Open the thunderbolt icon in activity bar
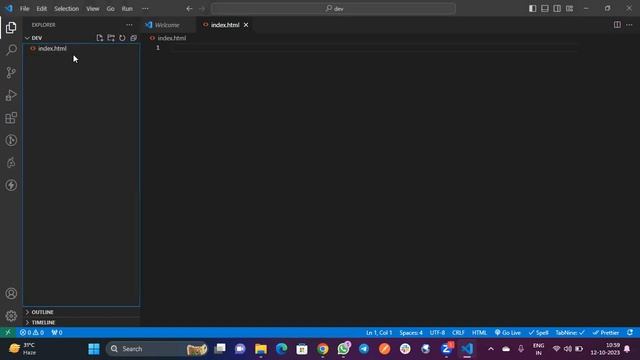The height and width of the screenshot is (360, 640). click(11, 185)
